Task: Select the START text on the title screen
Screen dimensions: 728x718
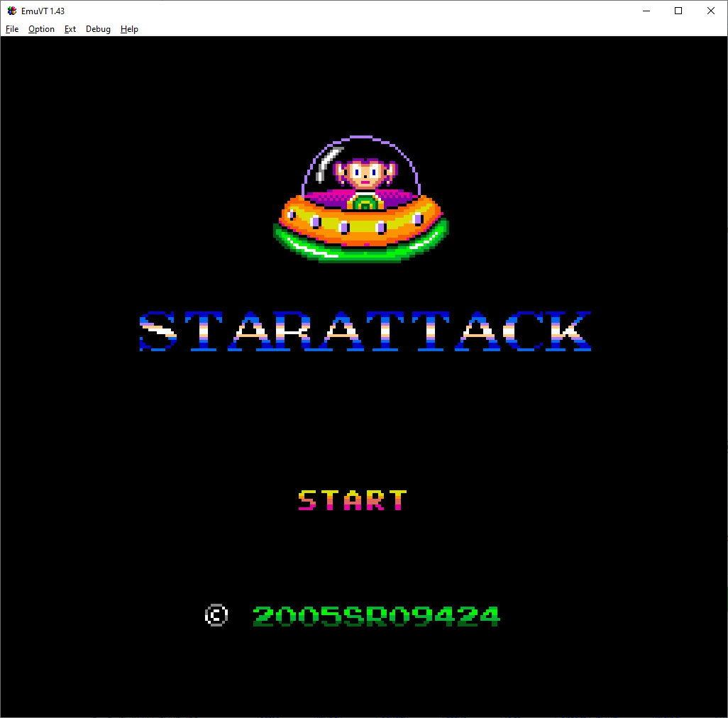Action: click(x=352, y=500)
